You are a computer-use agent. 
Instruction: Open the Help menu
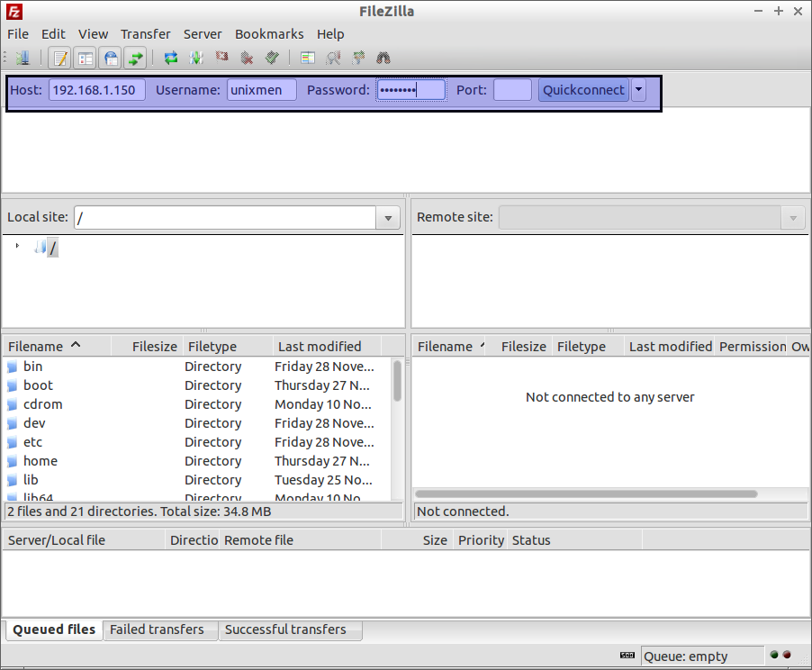330,34
